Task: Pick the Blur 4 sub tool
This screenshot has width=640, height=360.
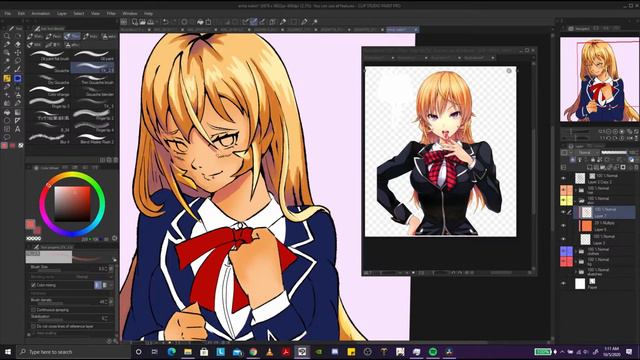Action: (49, 138)
